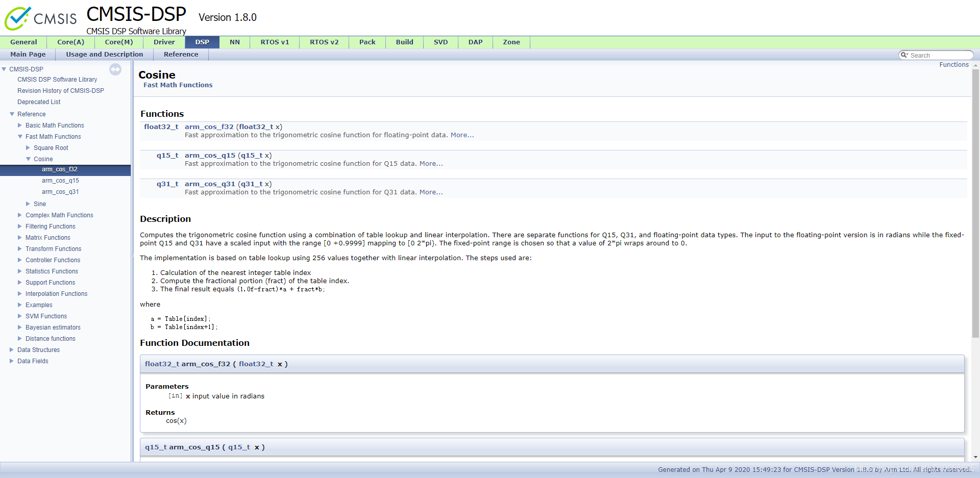Click the search magnifier icon

point(904,55)
